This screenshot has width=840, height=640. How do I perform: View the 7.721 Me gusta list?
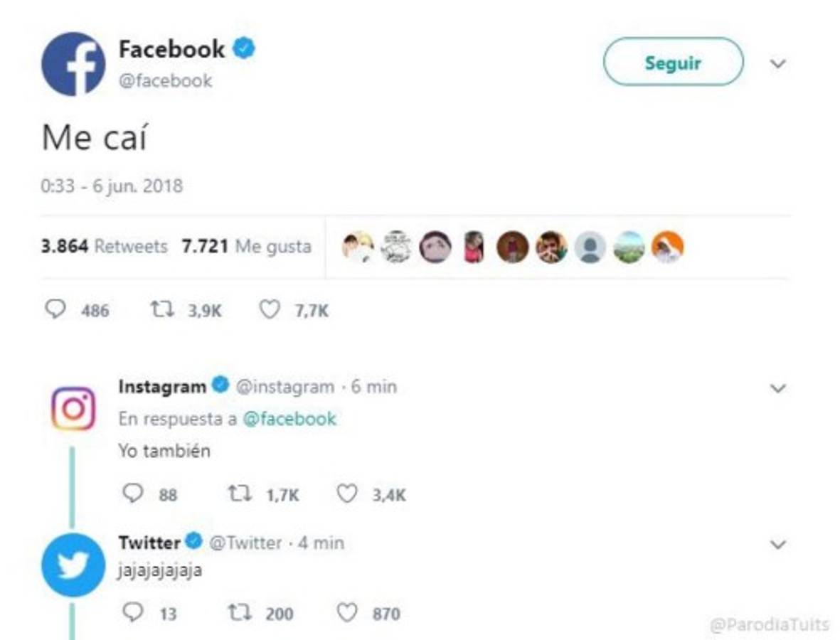tap(247, 247)
